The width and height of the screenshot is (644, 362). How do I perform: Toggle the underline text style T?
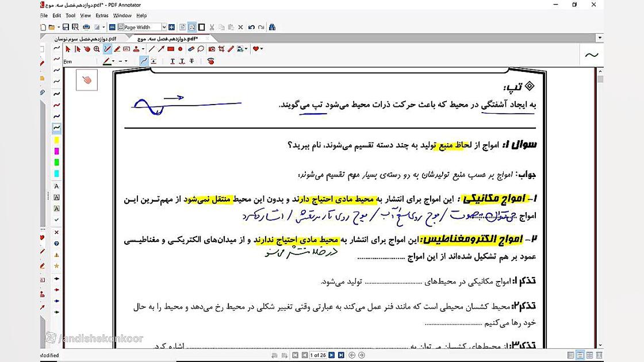172,61
